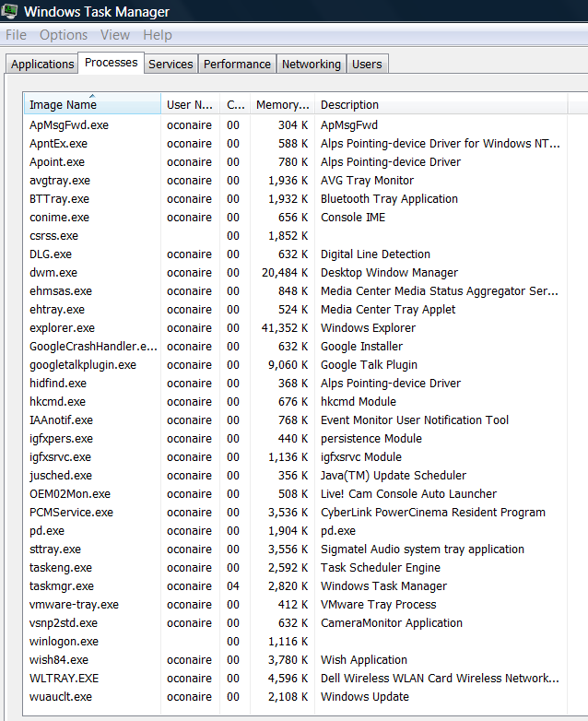
Task: Select the csrss.exe process
Action: click(295, 235)
